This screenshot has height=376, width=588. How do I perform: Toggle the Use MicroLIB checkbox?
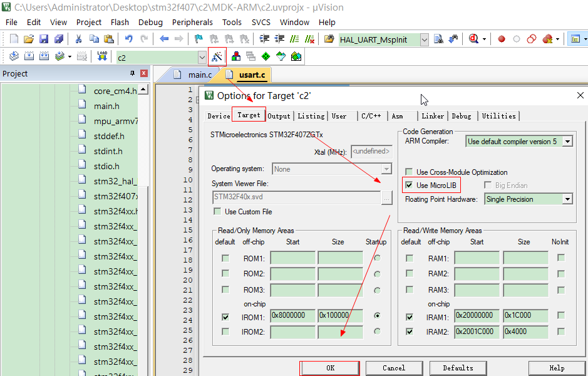point(410,185)
